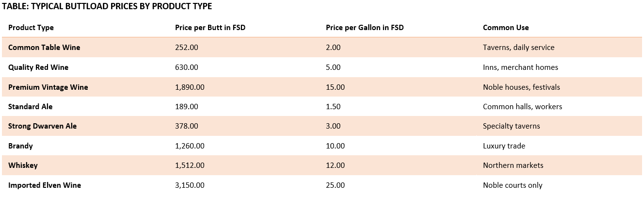Viewport: 644px width, 197px height.
Task: Select the 'Luxury trade' cell
Action: pyautogui.click(x=504, y=146)
